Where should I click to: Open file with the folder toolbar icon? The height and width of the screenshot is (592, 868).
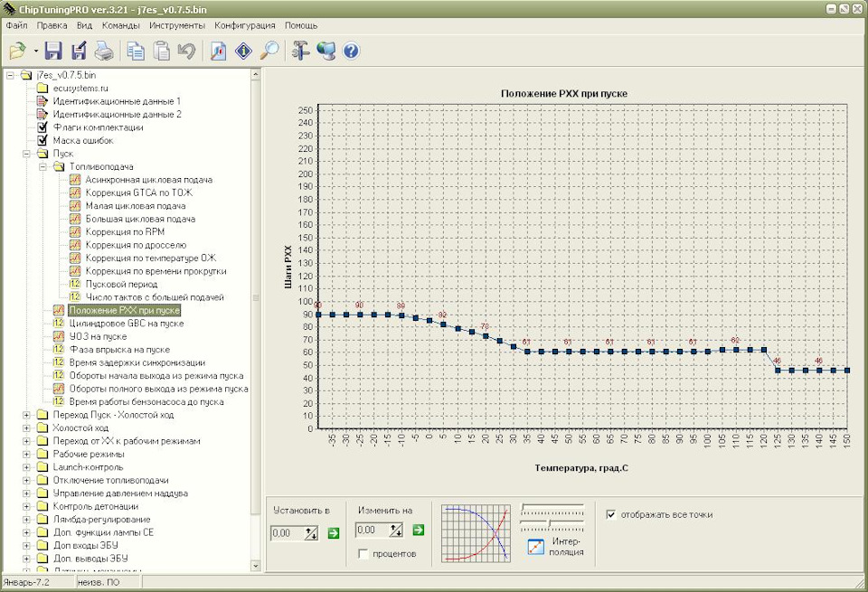[18, 51]
